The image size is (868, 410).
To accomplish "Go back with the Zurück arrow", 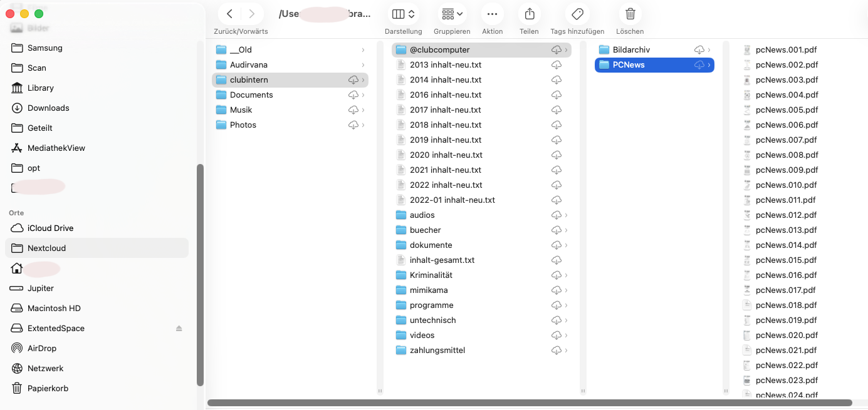I will (x=230, y=14).
